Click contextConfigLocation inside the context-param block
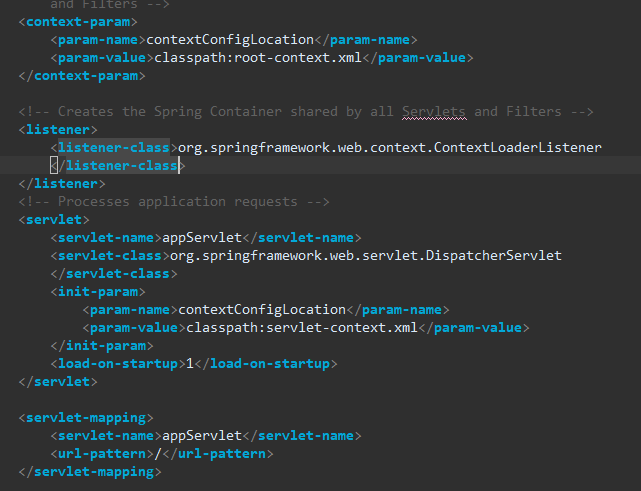The image size is (641, 491). [230, 40]
